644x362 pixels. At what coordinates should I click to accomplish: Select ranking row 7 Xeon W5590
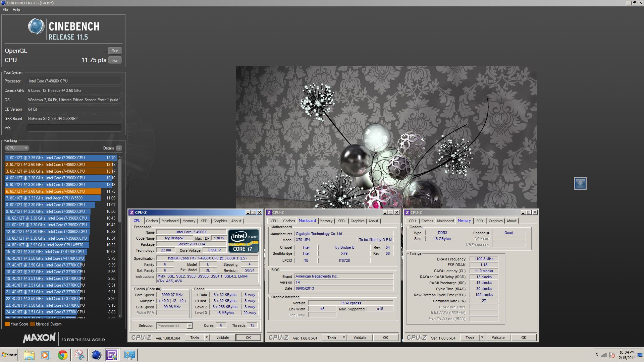pyautogui.click(x=60, y=198)
